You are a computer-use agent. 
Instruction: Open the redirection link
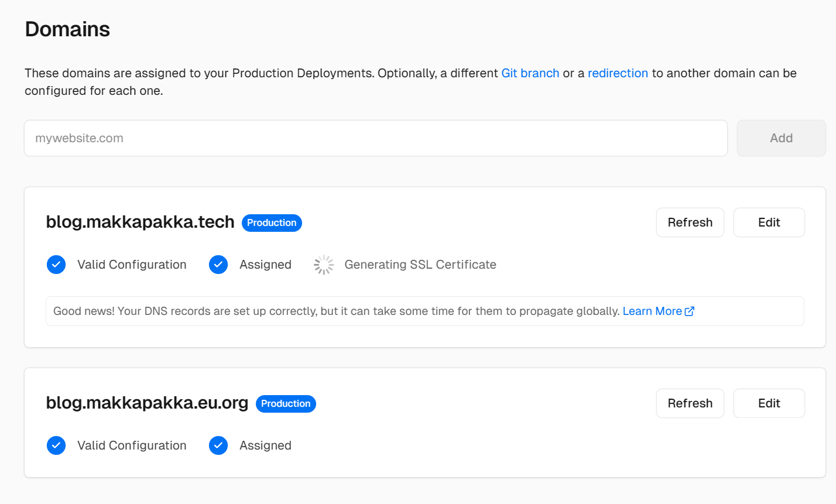618,73
